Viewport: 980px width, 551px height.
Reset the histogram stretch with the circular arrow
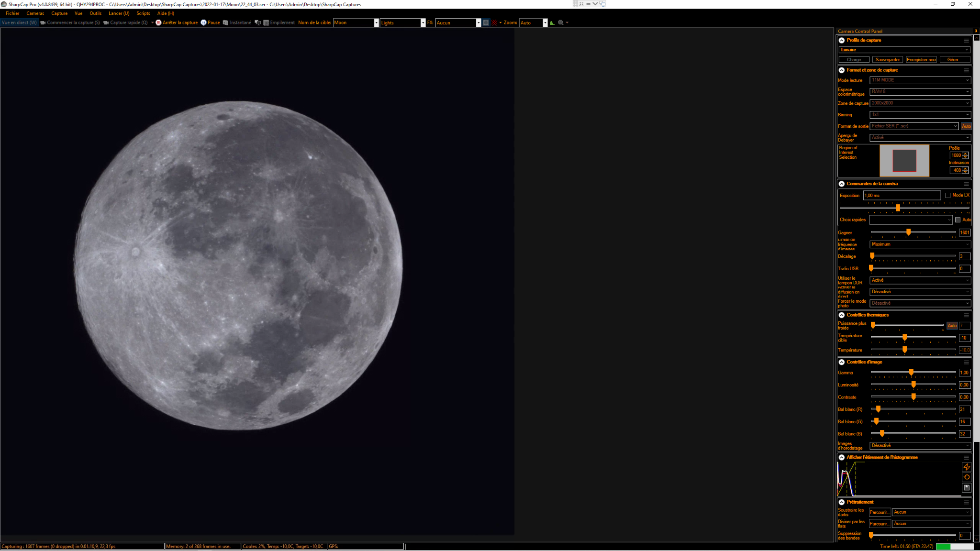click(x=967, y=477)
